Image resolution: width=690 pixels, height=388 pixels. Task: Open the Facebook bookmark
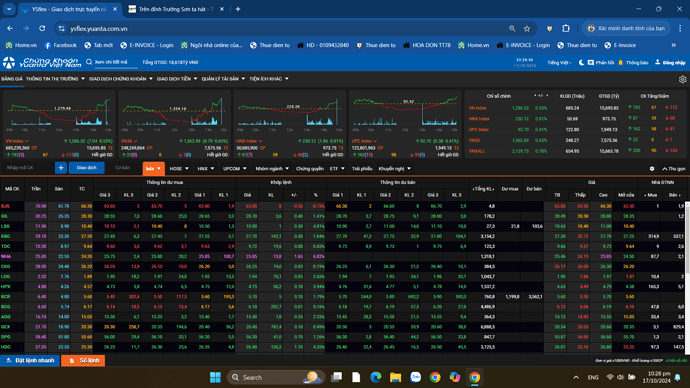coord(60,45)
